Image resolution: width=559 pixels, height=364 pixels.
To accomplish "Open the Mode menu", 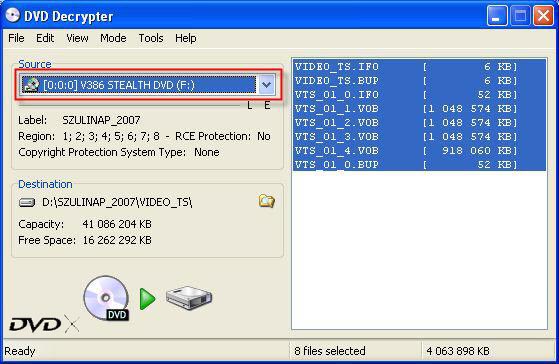I will point(113,38).
